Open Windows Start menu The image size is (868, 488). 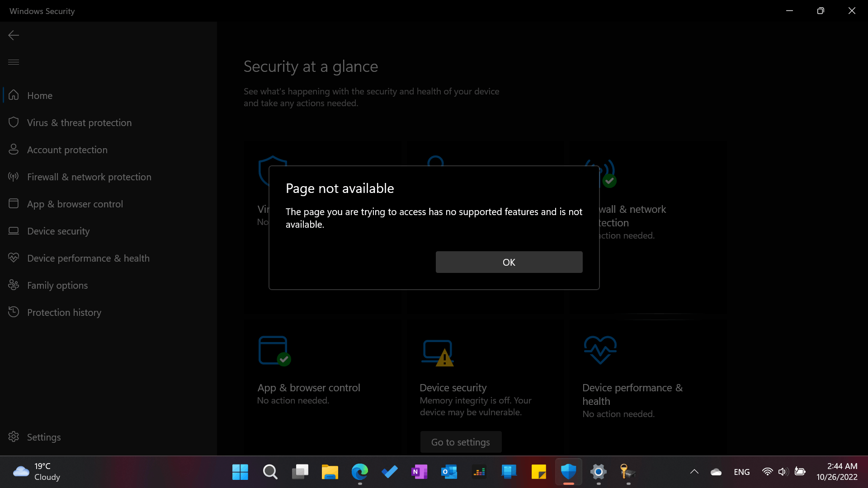[x=240, y=472]
